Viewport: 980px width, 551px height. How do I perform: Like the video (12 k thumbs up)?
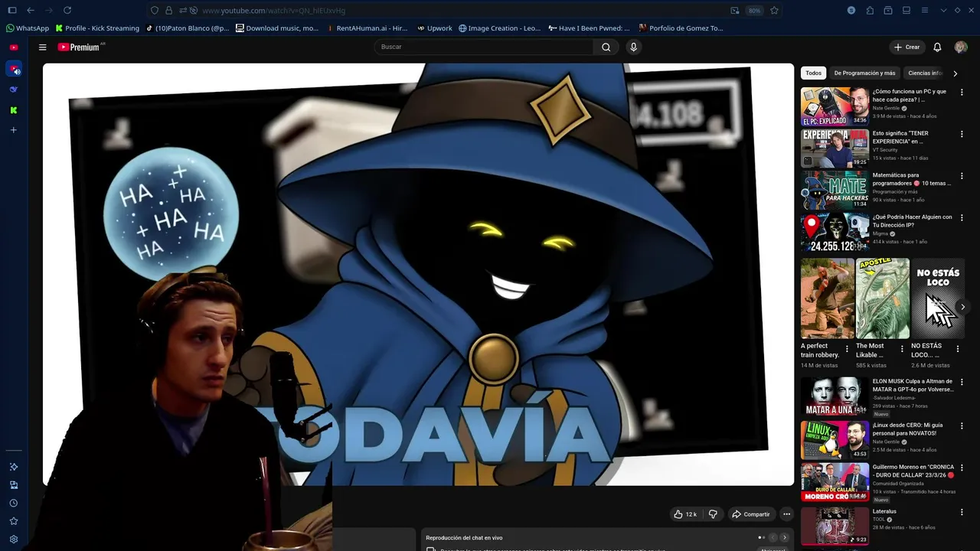(685, 514)
